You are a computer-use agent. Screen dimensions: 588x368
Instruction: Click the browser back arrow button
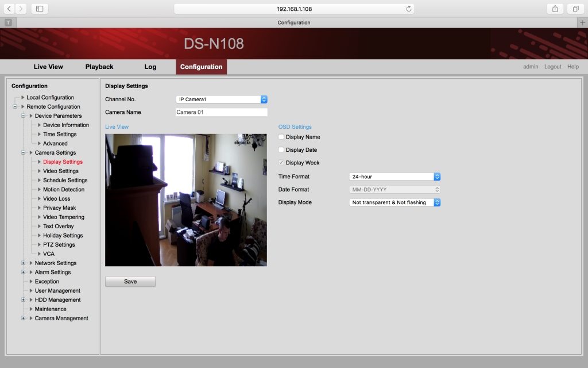[9, 9]
